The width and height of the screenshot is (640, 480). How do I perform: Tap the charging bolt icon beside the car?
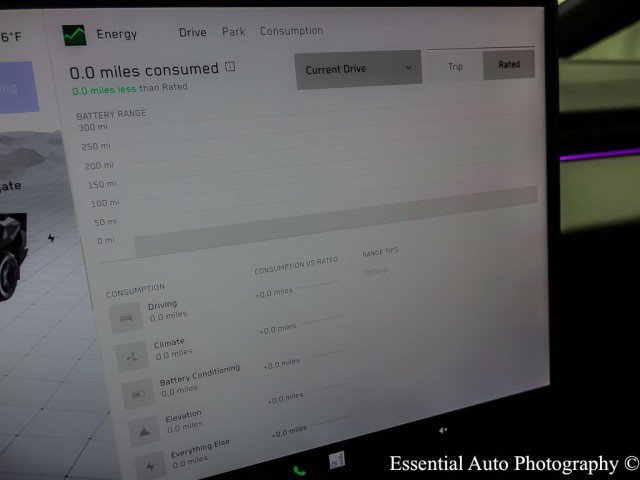51,238
